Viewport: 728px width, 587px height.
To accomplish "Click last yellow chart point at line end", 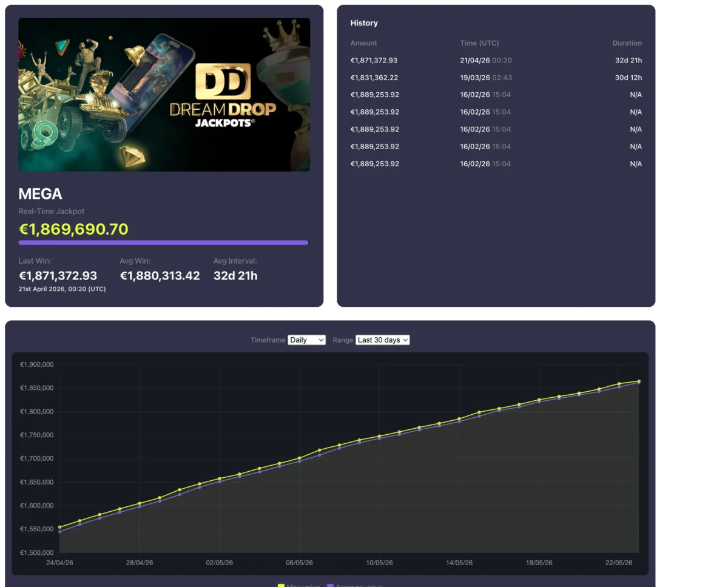I will click(x=639, y=381).
